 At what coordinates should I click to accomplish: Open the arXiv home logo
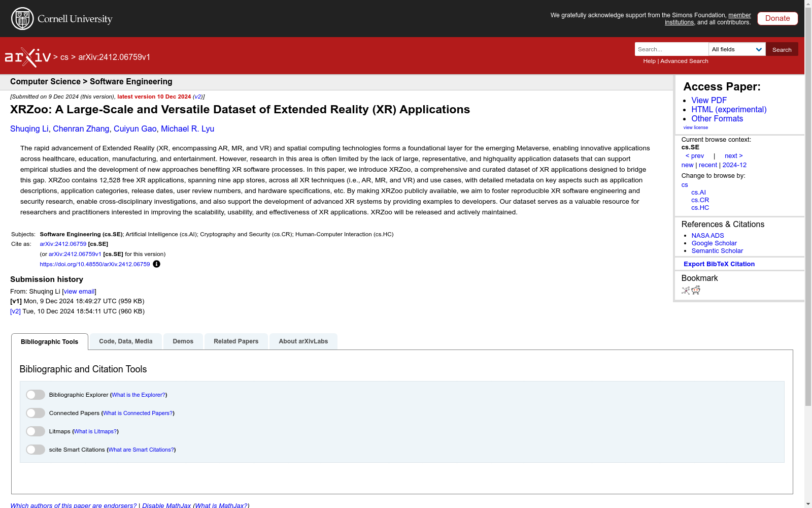coord(27,57)
